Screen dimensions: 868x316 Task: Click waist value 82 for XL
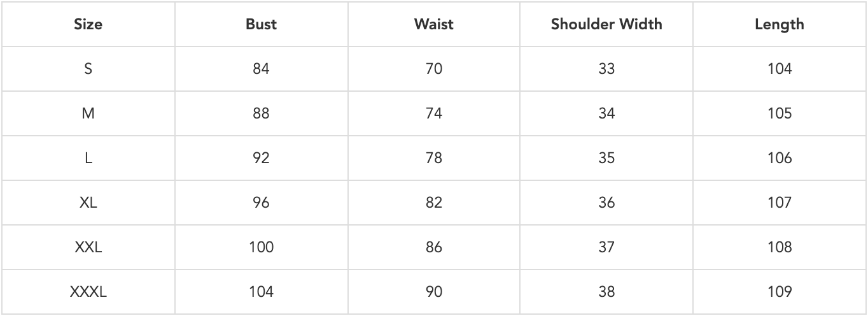[434, 203]
